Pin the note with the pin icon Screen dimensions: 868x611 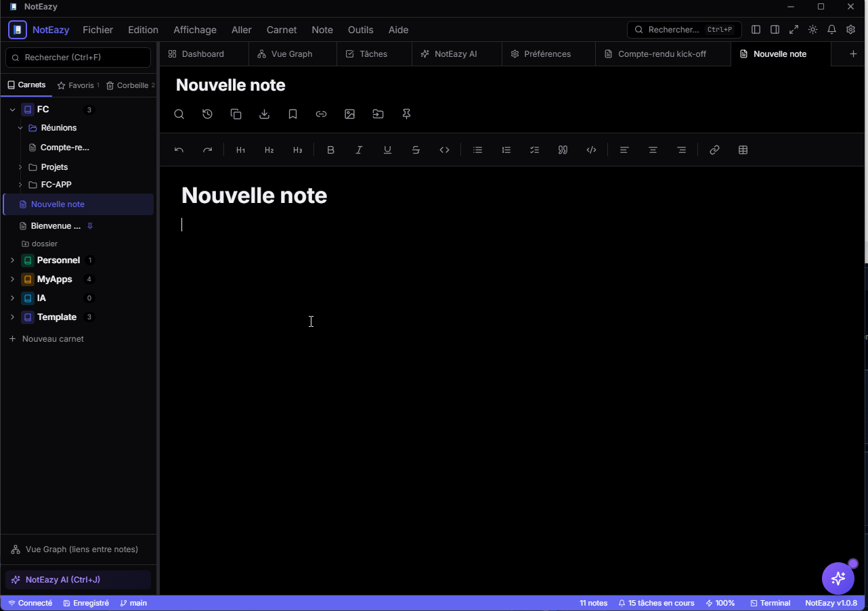point(406,114)
